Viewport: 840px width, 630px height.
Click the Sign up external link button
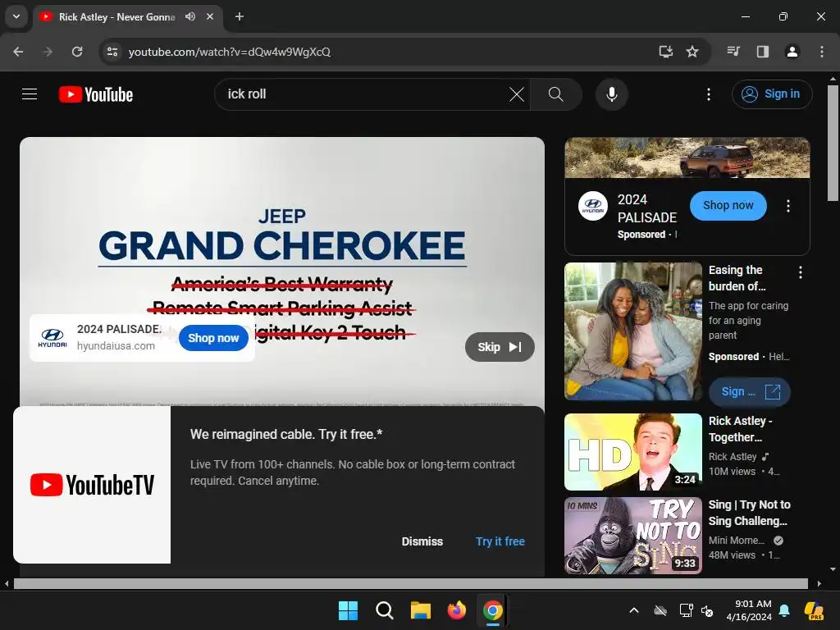[750, 391]
